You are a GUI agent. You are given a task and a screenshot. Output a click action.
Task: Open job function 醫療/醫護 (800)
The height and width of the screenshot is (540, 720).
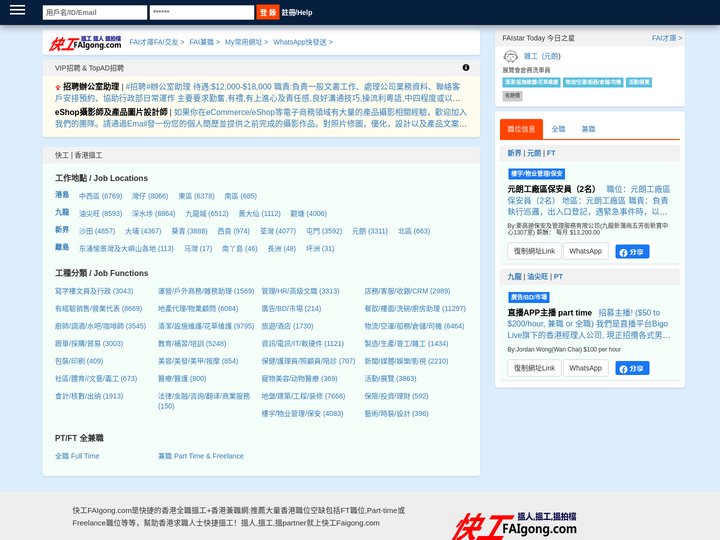182,378
